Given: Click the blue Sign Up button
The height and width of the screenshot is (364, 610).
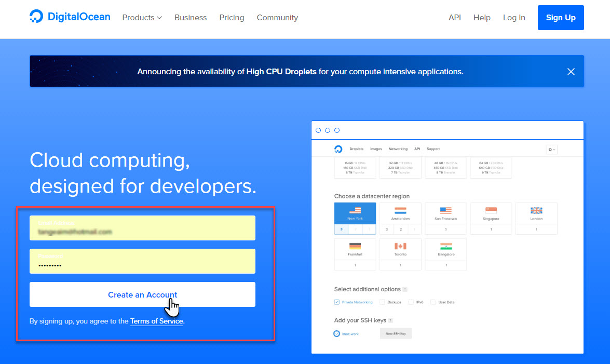Looking at the screenshot, I should click(561, 18).
